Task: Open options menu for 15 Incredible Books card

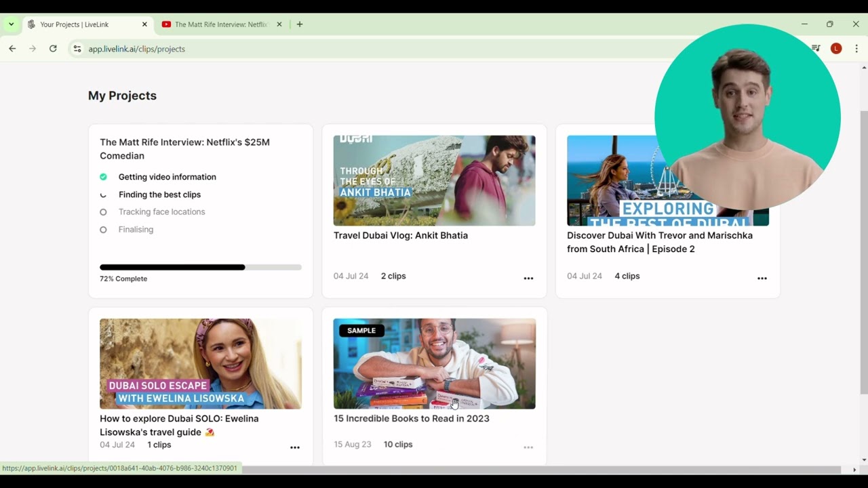Action: click(528, 447)
